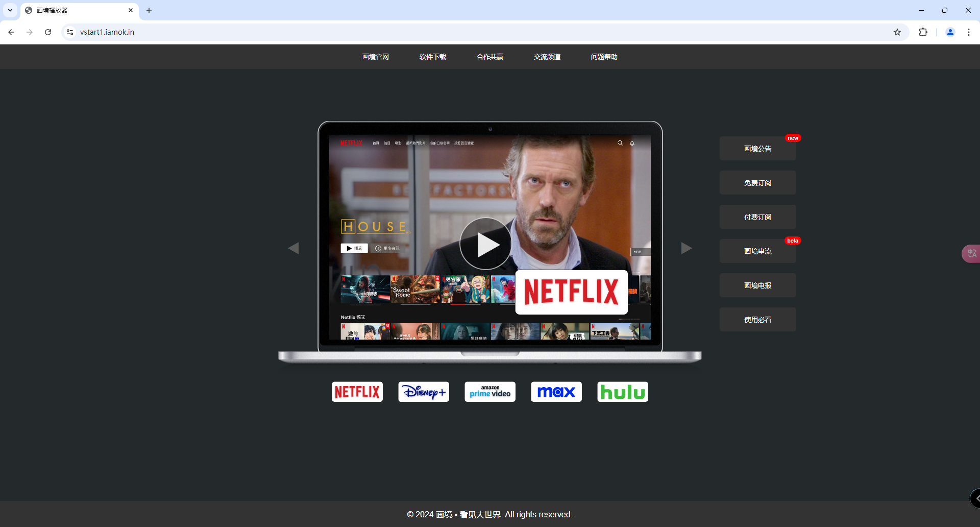
Task: Click the copyright footer text
Action: tap(489, 514)
